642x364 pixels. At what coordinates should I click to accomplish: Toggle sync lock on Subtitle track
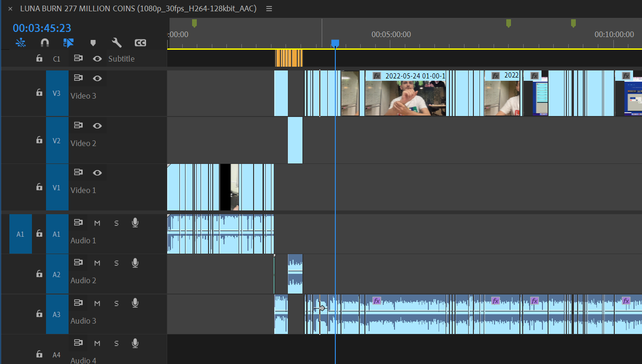click(x=78, y=59)
